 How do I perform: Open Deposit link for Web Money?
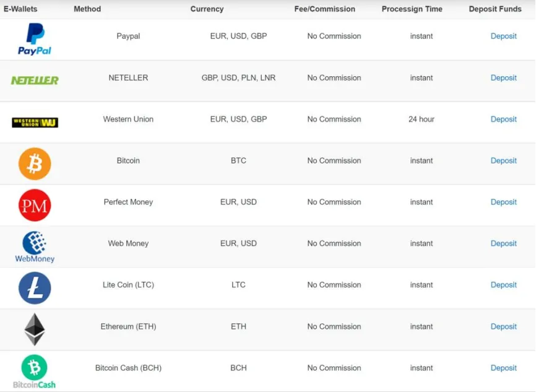pyautogui.click(x=504, y=243)
